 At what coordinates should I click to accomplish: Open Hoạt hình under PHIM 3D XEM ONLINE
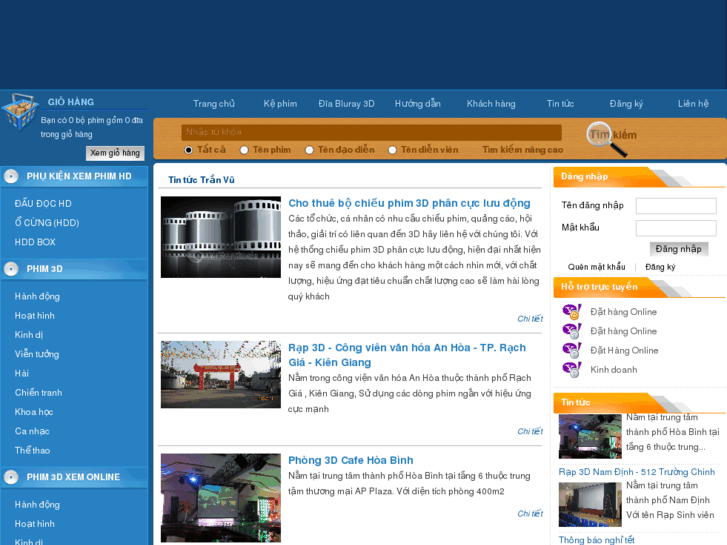(34, 524)
